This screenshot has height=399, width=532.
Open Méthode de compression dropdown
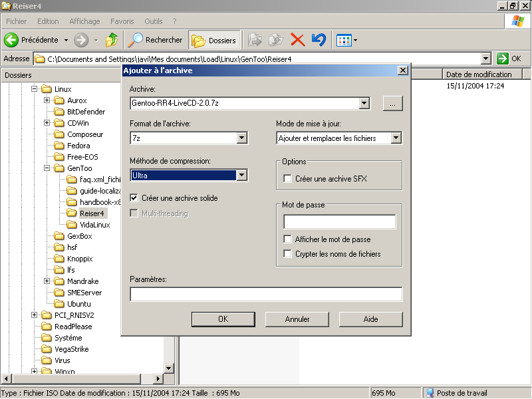(241, 176)
